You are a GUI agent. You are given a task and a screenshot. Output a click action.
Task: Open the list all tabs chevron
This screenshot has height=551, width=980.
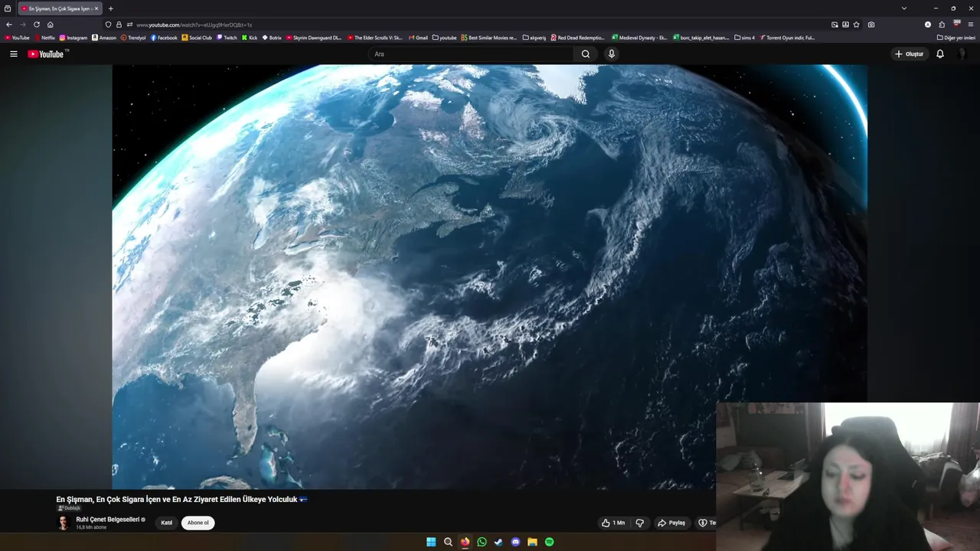pyautogui.click(x=904, y=8)
